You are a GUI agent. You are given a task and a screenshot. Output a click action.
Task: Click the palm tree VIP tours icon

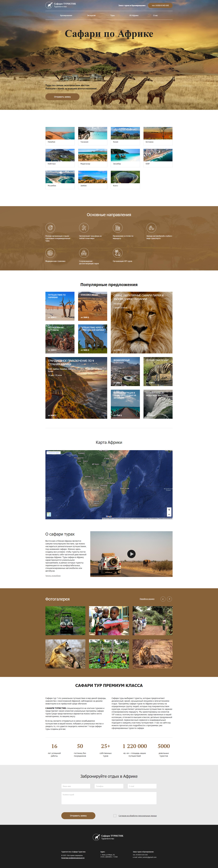pyautogui.click(x=117, y=253)
